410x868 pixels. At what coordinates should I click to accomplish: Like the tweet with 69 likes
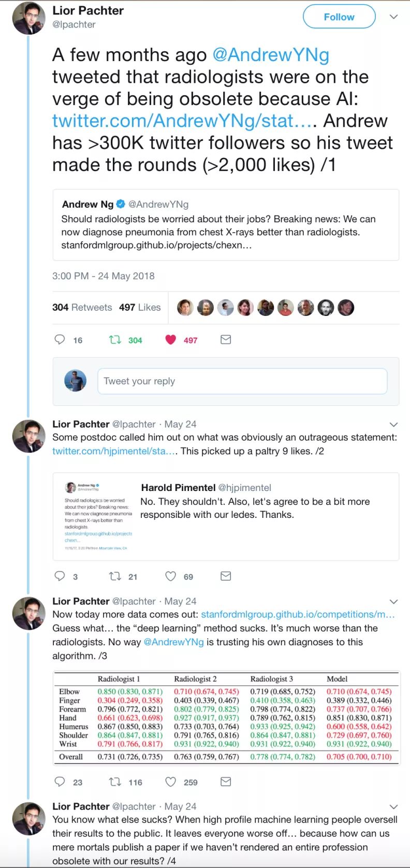[x=171, y=576]
